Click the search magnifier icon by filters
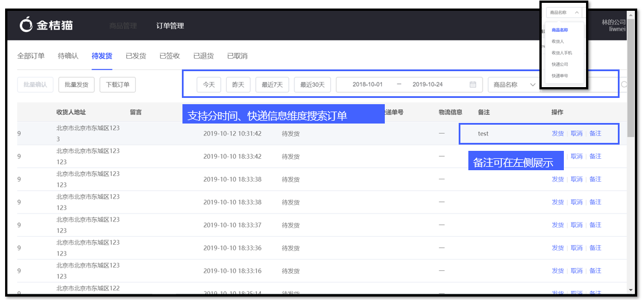644x300 pixels. [x=624, y=84]
